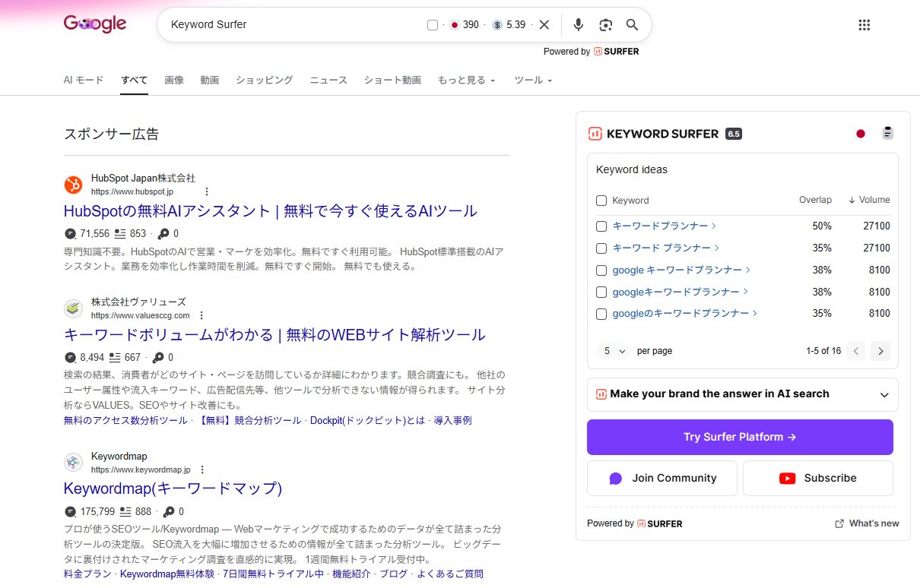Click the traffic icon next to 175,799

pyautogui.click(x=71, y=511)
